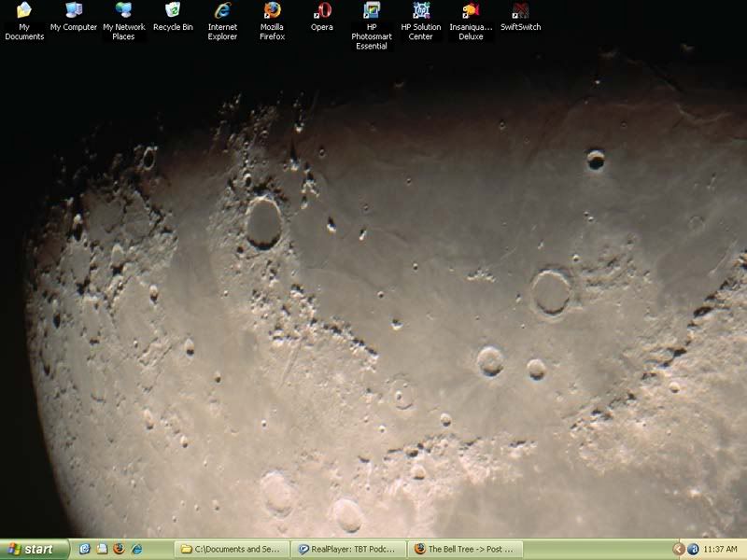Screen dimensions: 747x560
Task: Switch to The Bell Tree -> Post taskbar button
Action: [x=465, y=549]
